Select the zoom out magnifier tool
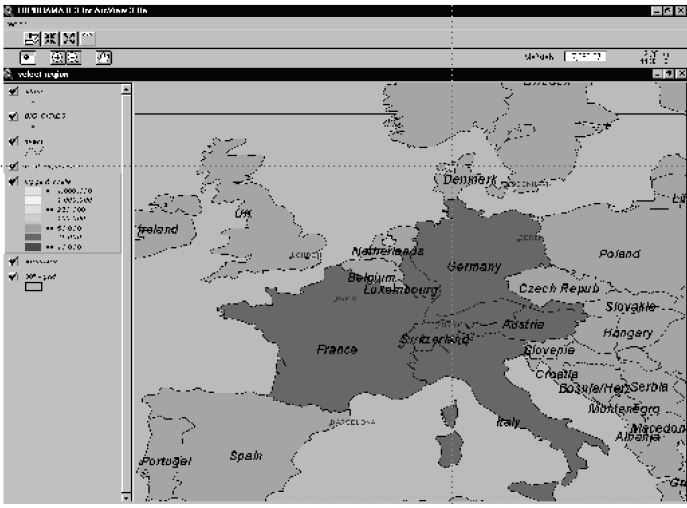Image resolution: width=687 pixels, height=508 pixels. point(73,58)
